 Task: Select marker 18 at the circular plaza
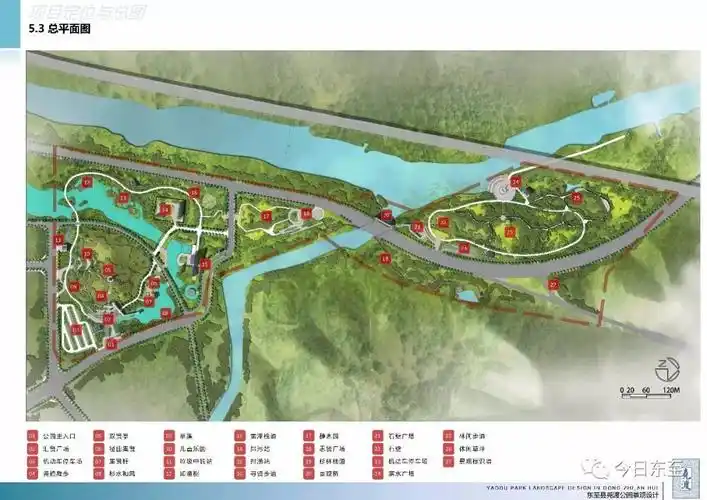click(307, 212)
